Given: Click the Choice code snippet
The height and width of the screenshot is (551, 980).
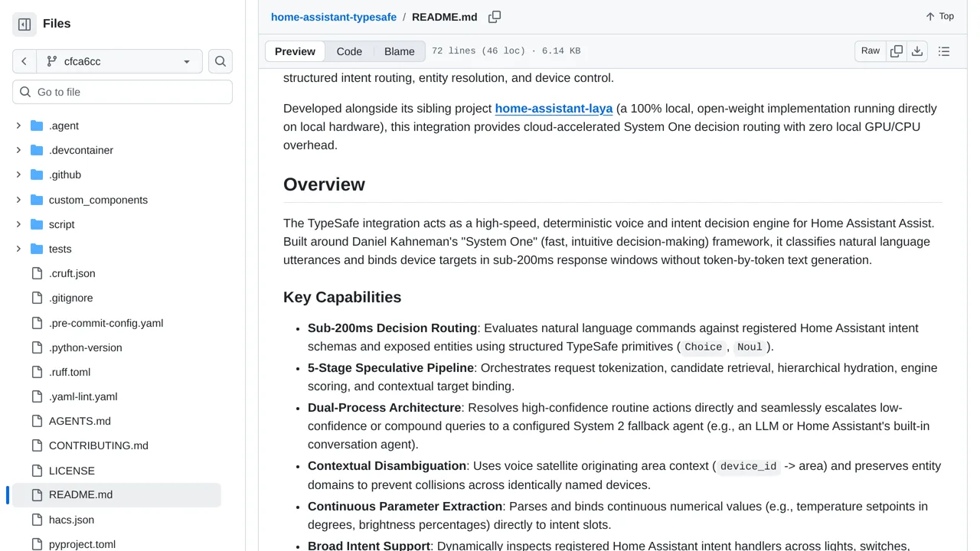Looking at the screenshot, I should tap(703, 347).
